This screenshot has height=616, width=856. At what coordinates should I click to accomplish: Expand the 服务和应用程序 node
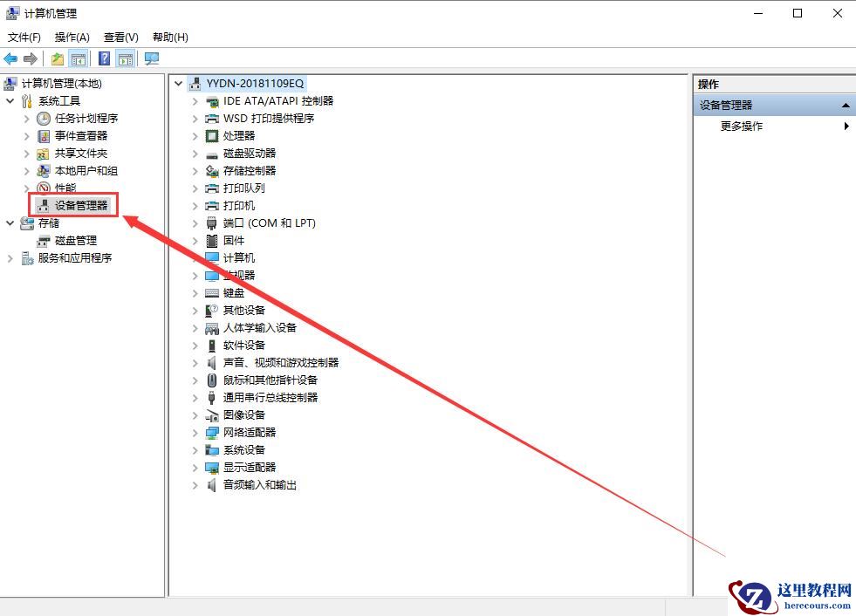point(10,258)
